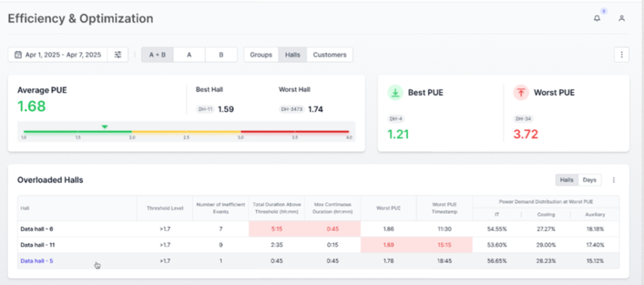Select Halls toggle in Overloaded Halls panel
The width and height of the screenshot is (644, 285).
[x=567, y=180]
